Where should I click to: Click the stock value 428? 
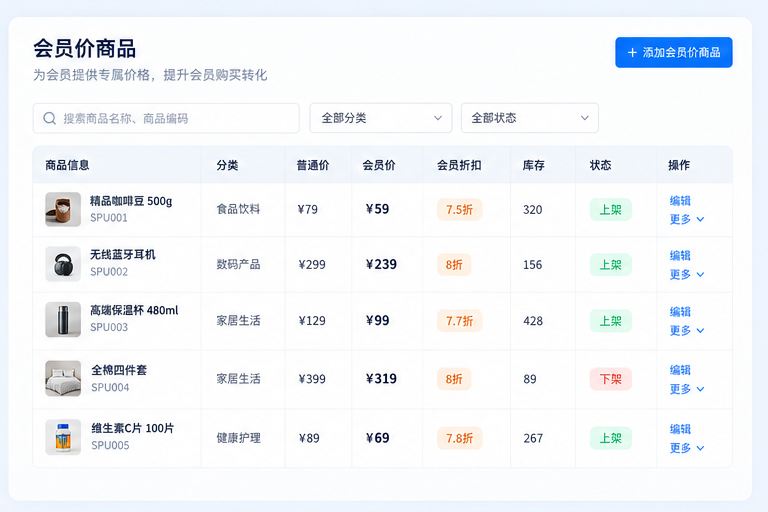(533, 321)
